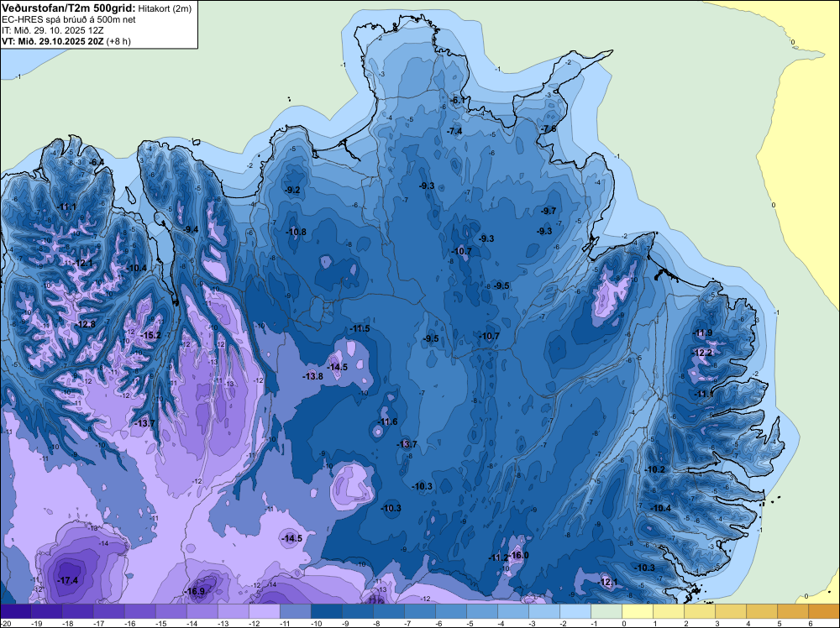Click the -6.1 temperature value
The image size is (840, 628).
(x=458, y=100)
